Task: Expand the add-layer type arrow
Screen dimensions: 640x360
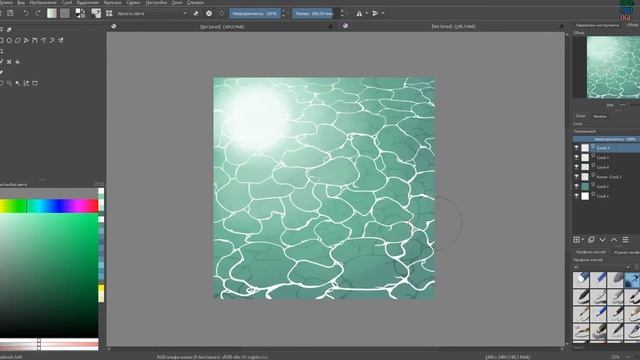Action: click(582, 240)
